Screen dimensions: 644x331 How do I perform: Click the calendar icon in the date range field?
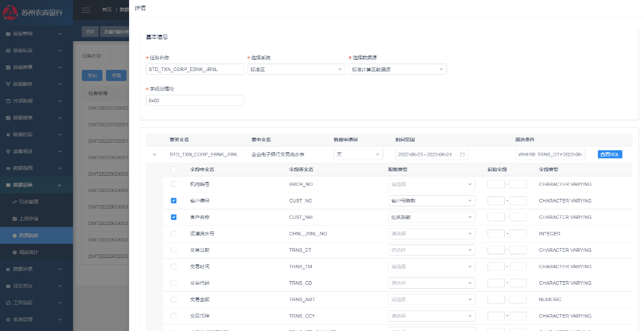pos(462,155)
